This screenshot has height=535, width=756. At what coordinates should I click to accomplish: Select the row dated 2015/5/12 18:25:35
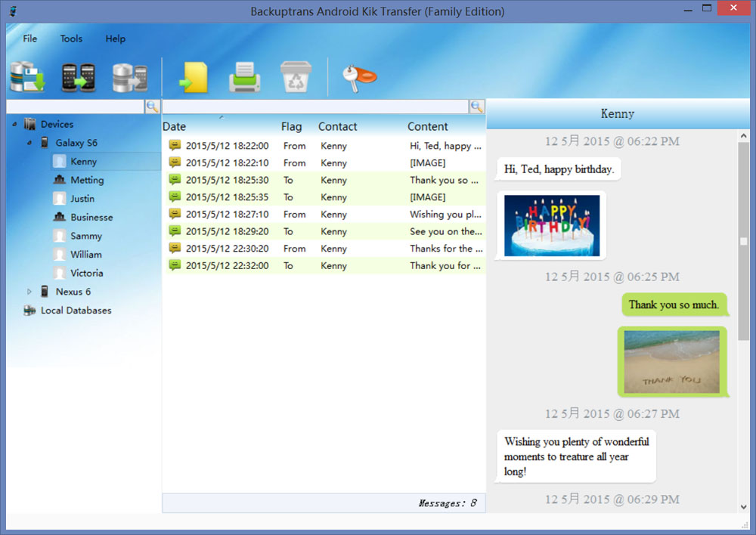(325, 196)
